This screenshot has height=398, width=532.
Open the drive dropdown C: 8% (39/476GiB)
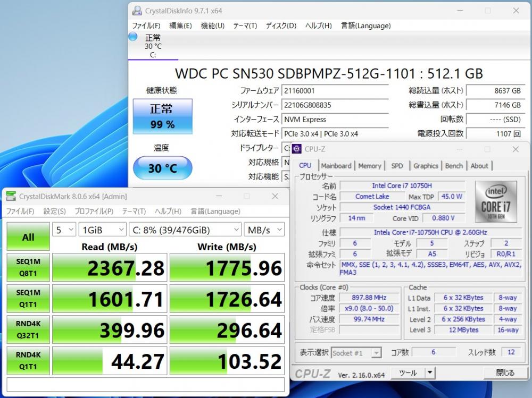pyautogui.click(x=185, y=230)
